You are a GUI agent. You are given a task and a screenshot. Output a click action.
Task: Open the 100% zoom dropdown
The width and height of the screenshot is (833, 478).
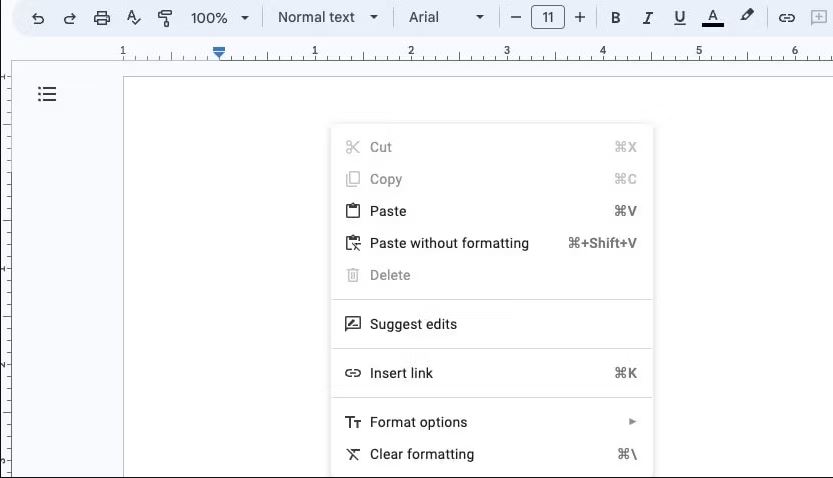pos(219,18)
